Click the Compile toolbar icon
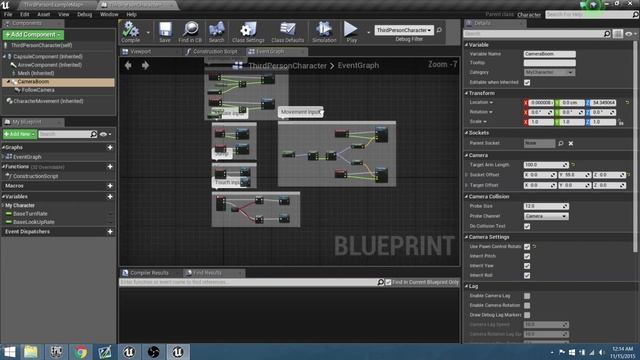Viewport: 640px width, 360px height. [x=131, y=31]
